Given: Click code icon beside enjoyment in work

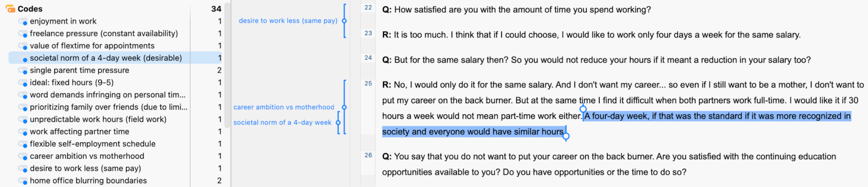Looking at the screenshot, I should coord(23,21).
